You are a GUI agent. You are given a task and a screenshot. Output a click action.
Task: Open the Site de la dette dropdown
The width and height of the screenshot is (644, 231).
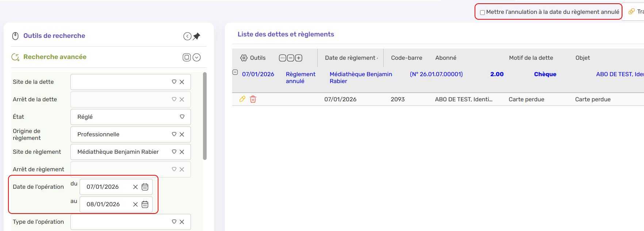point(174,82)
